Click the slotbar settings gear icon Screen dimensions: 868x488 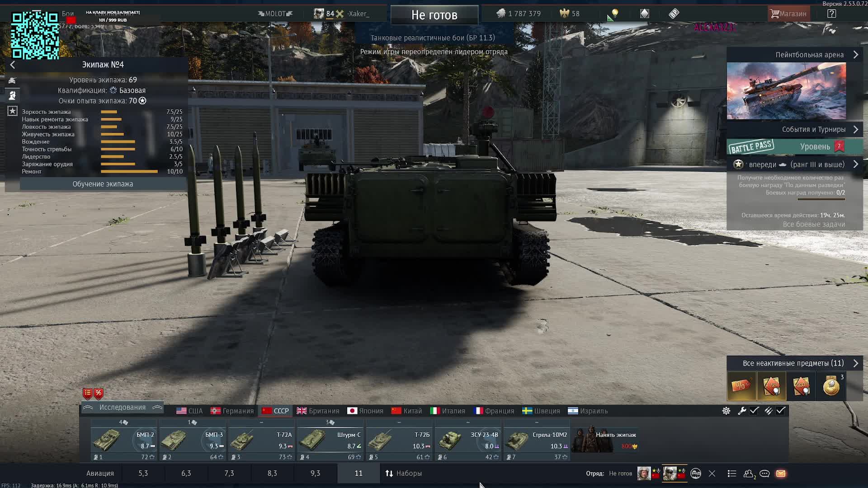[x=726, y=411]
